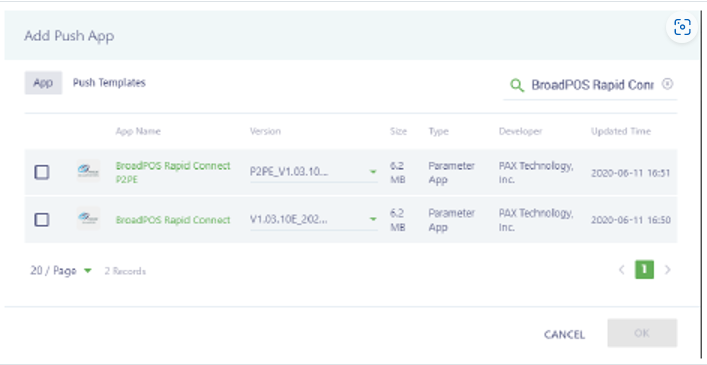Click the screenshot capture icon at top right
The height and width of the screenshot is (365, 707).
682,27
